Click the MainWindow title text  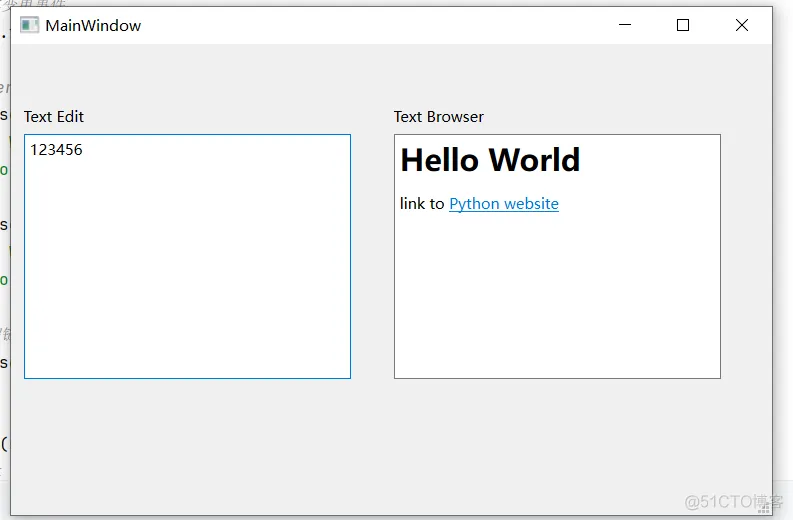[93, 25]
